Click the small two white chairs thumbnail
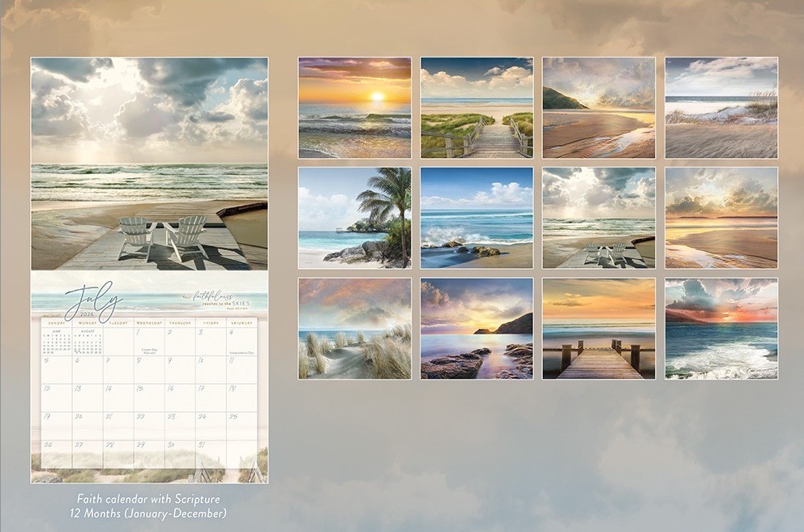 pos(598,218)
